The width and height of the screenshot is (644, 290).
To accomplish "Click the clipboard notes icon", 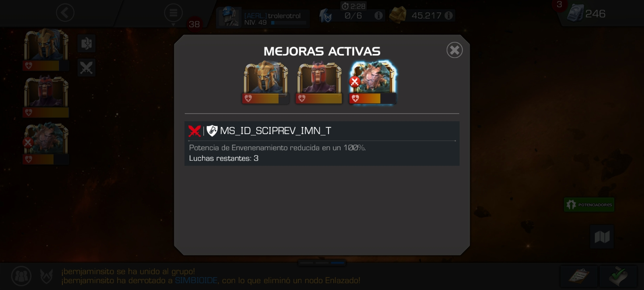I will coord(579,276).
